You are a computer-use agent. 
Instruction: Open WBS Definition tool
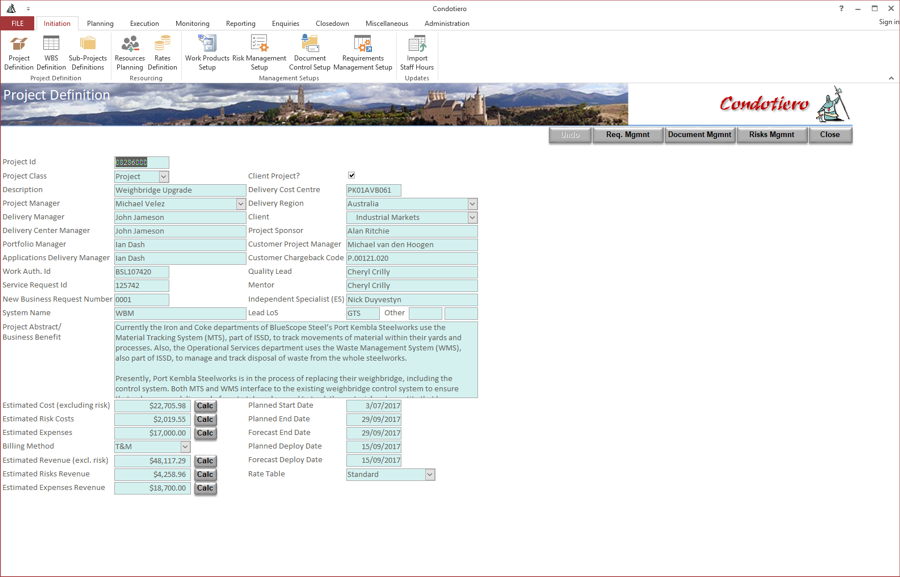point(51,52)
